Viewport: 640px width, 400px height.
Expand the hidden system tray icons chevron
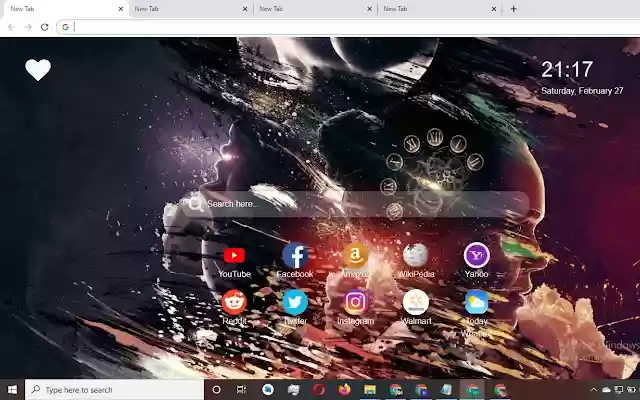coord(594,390)
